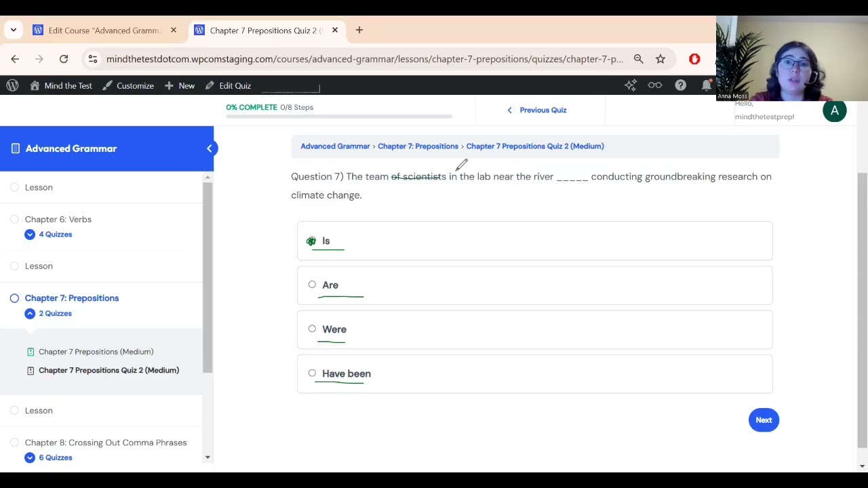Image resolution: width=868 pixels, height=488 pixels.
Task: Click the course progress bar
Action: tap(339, 117)
